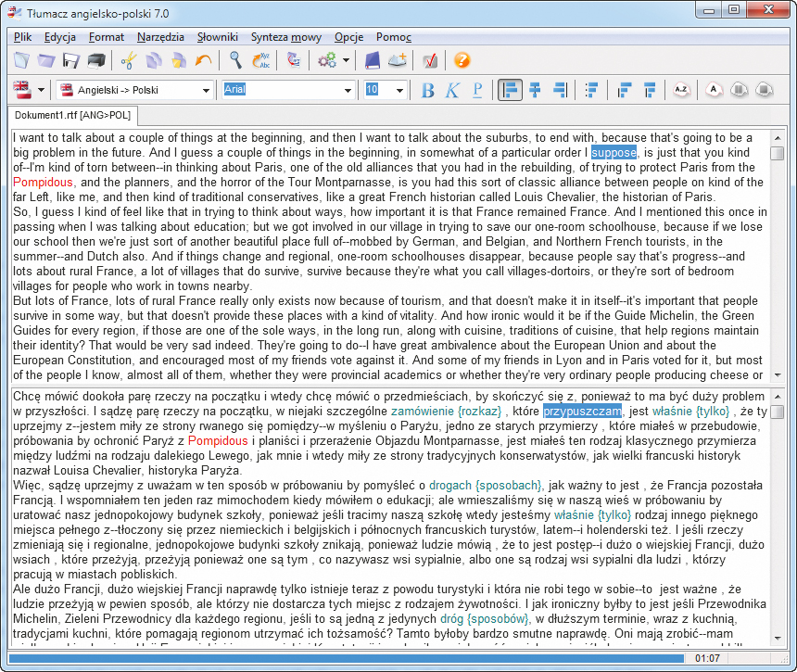Select the Dokument1.rtf [ANG>POL] tab
The width and height of the screenshot is (797, 672).
[x=72, y=116]
